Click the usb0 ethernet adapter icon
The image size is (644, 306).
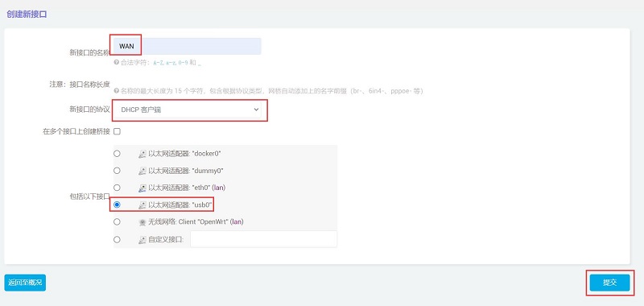pos(142,205)
